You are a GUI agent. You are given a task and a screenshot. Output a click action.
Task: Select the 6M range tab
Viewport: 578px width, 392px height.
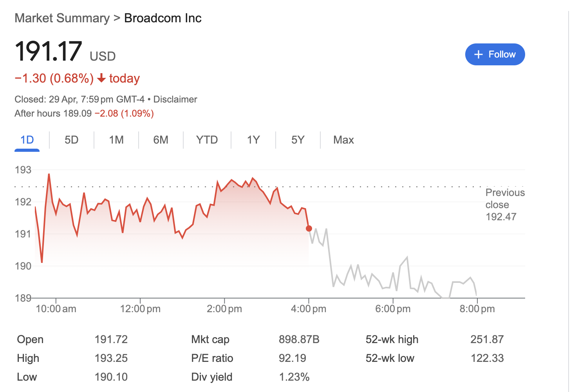pos(161,140)
